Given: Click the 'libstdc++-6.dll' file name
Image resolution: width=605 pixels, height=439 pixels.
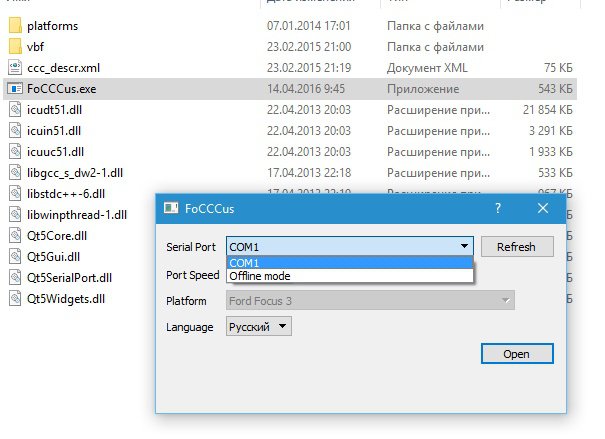Looking at the screenshot, I should tap(66, 194).
